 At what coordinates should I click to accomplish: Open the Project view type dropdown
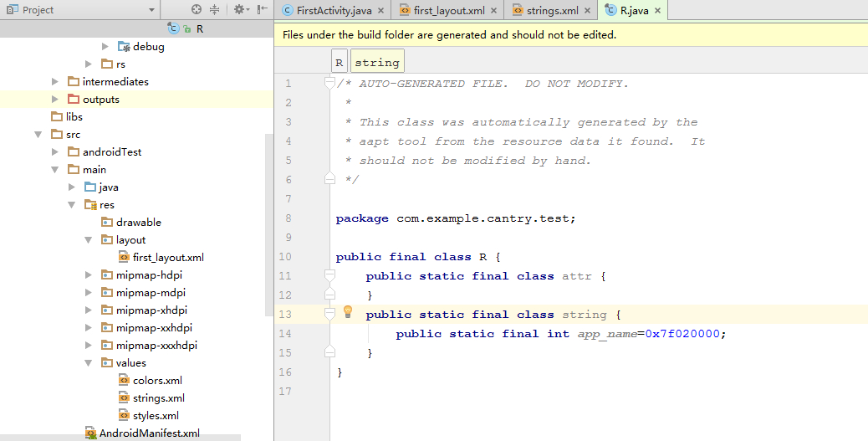151,10
